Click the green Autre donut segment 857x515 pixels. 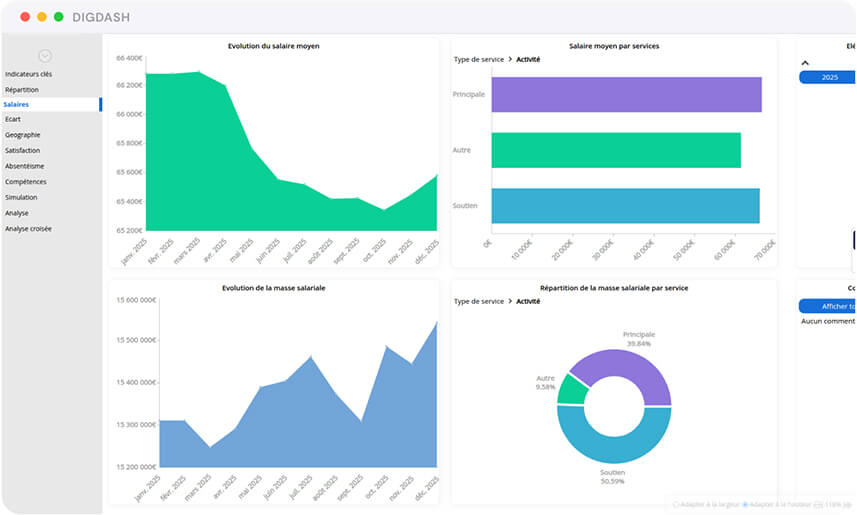click(571, 390)
